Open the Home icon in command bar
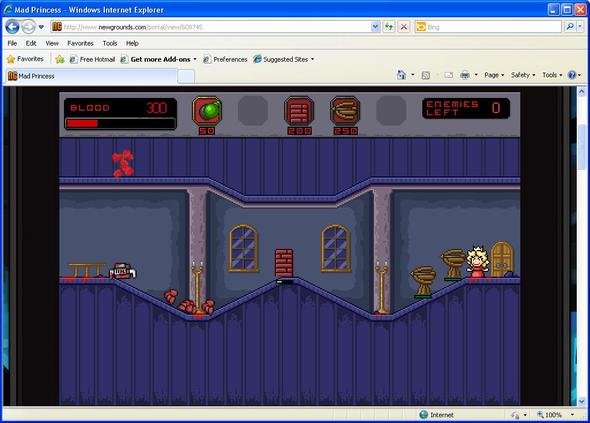 coord(401,75)
